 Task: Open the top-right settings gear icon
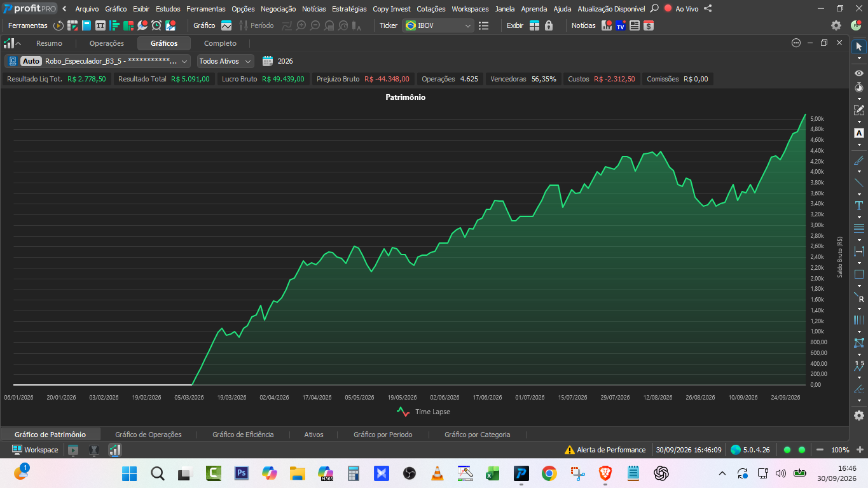click(x=836, y=25)
